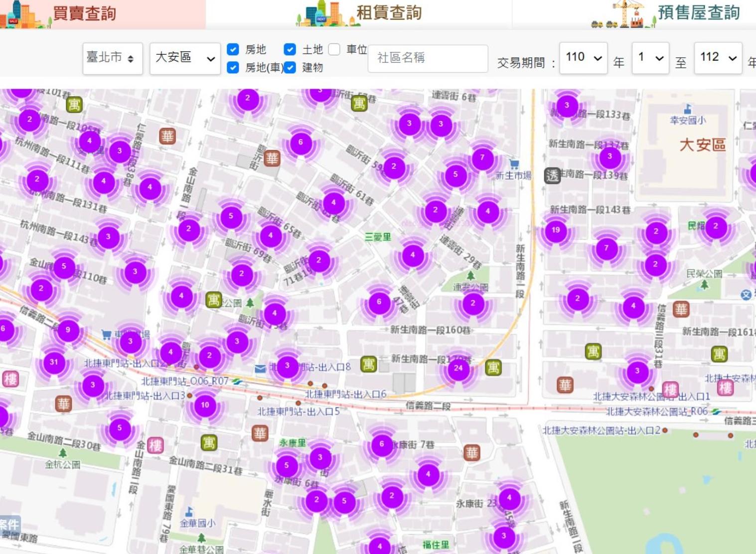
Task: Open the purple cluster marker numbered 31
Action: [54, 362]
